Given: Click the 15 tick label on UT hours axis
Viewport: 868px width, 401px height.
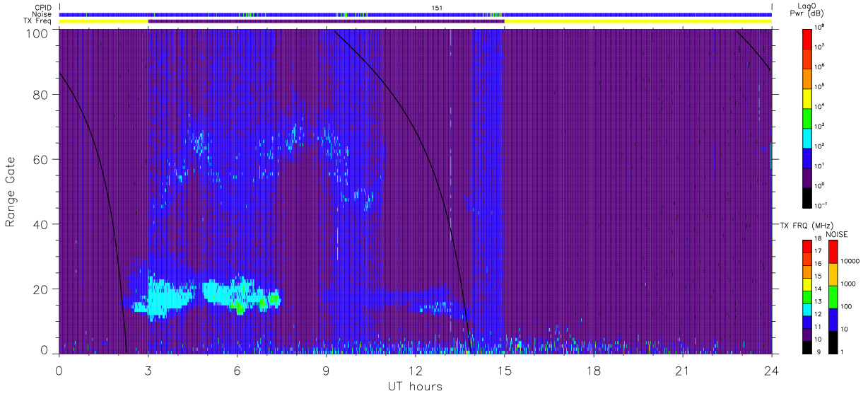Looking at the screenshot, I should click(x=504, y=371).
